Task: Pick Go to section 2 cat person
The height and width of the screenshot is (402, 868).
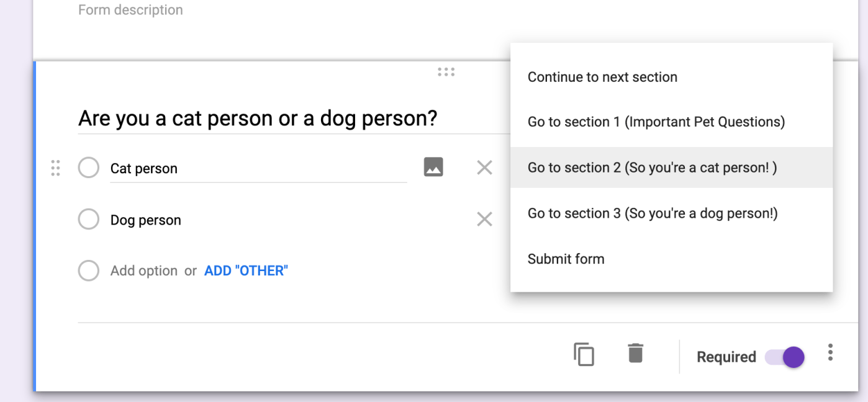Action: coord(652,167)
